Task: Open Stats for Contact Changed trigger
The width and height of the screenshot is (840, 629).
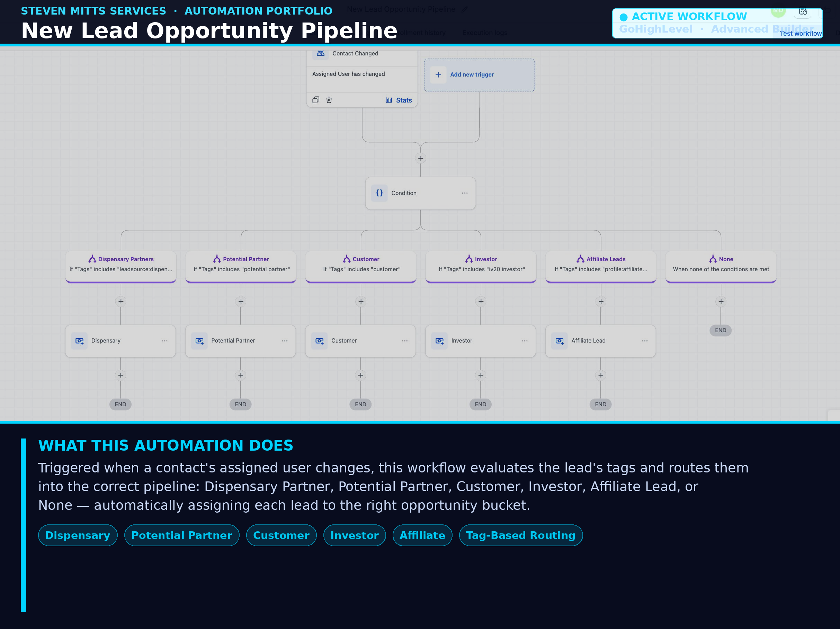Action: (x=398, y=100)
